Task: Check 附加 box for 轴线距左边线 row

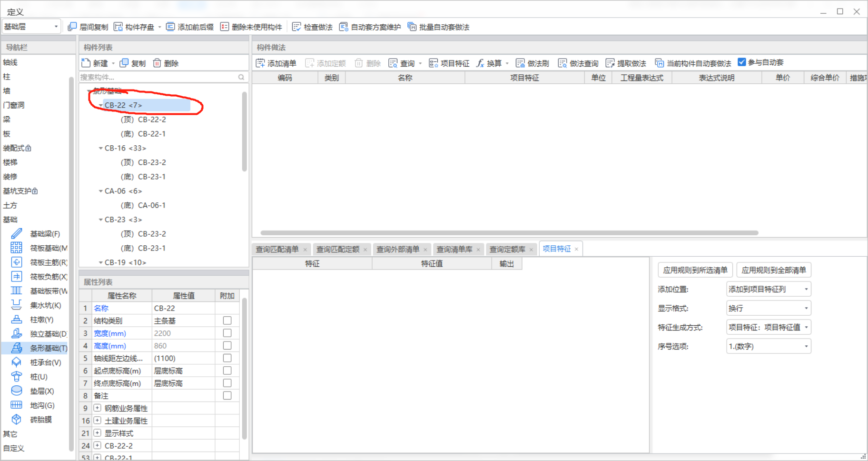Action: [227, 358]
